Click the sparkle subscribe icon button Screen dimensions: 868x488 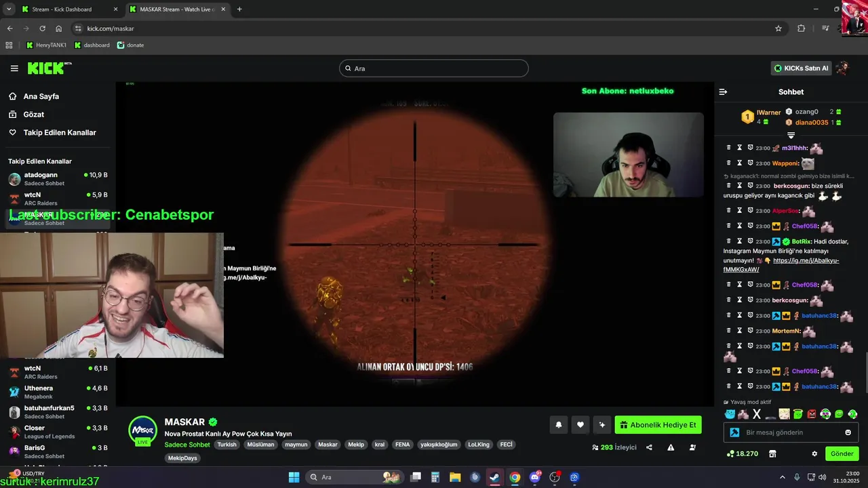[x=601, y=425]
